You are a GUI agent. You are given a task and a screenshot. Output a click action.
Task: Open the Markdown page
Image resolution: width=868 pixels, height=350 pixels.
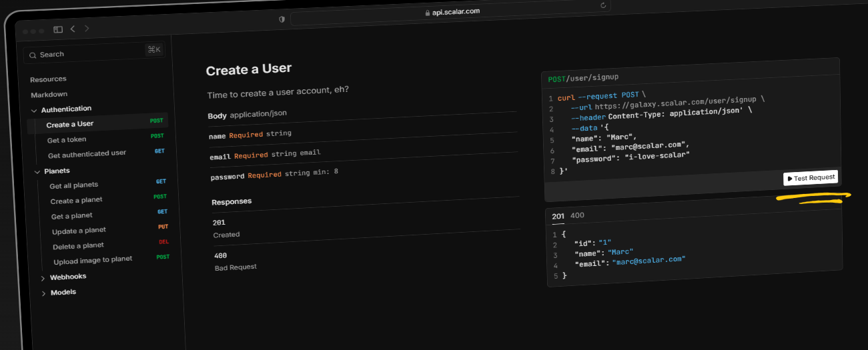49,95
